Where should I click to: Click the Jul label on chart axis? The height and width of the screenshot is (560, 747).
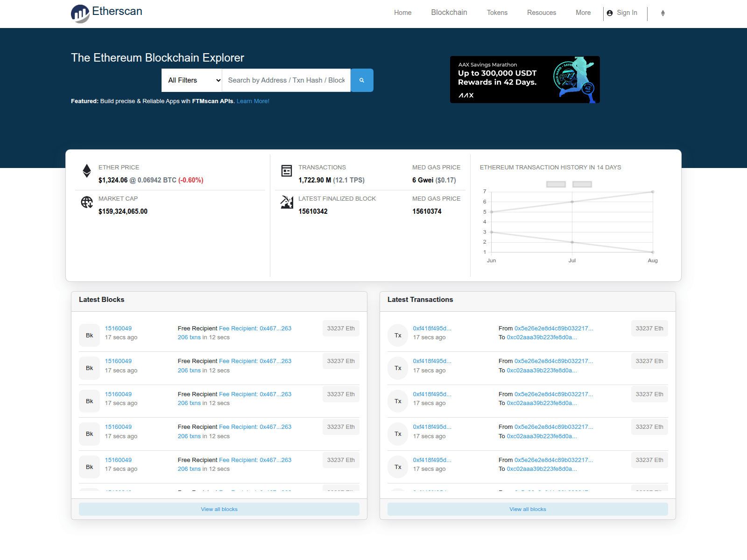point(572,260)
